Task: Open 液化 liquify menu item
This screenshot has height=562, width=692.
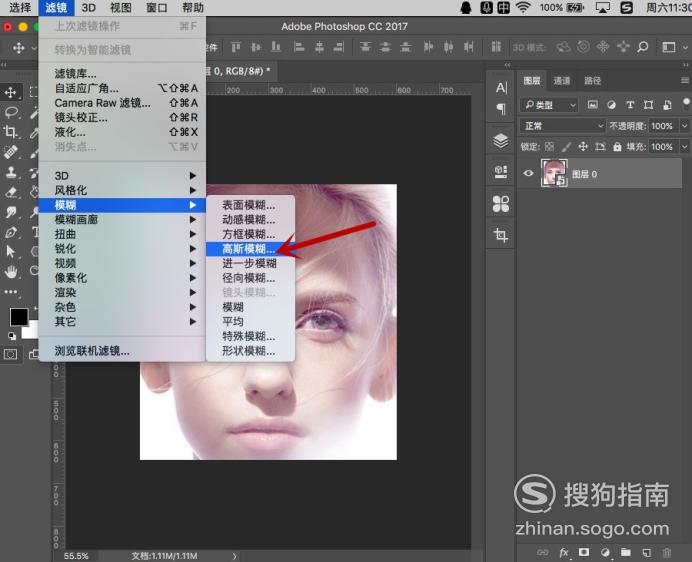Action: 122,132
